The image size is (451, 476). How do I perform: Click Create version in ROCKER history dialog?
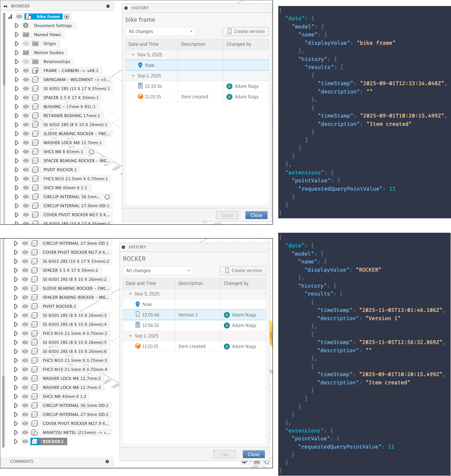243,271
